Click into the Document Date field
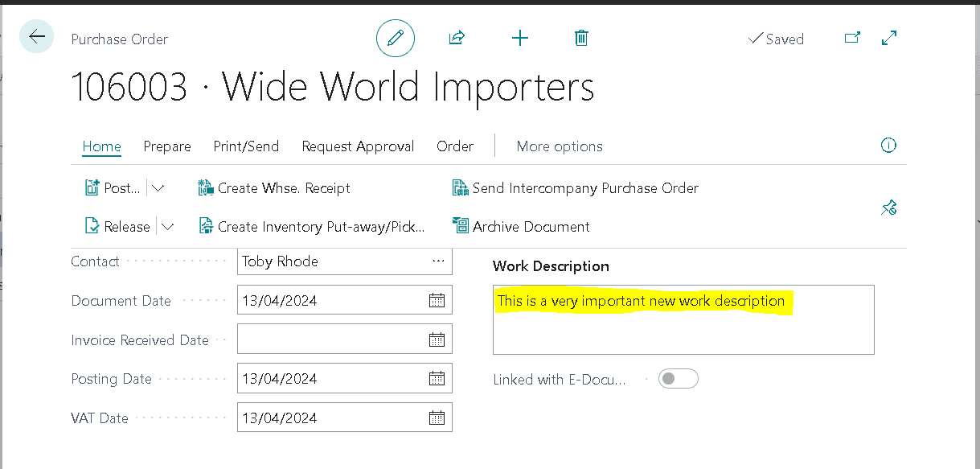Viewport: 980px width, 469px height. [x=345, y=300]
